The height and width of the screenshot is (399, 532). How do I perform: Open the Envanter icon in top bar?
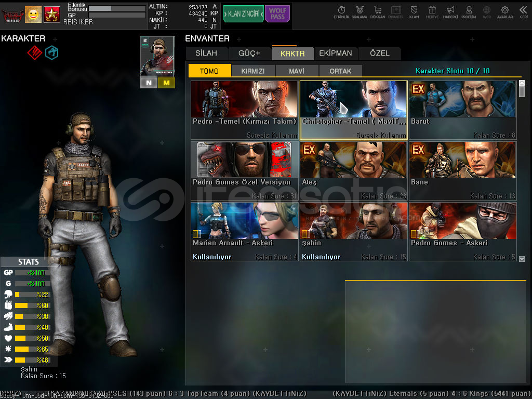(x=395, y=12)
